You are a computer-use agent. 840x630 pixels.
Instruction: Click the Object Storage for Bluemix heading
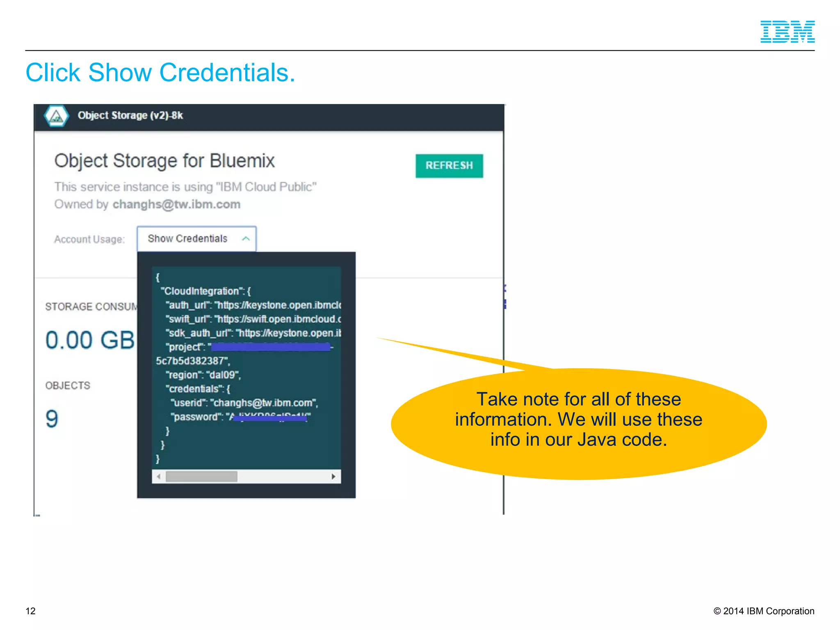coord(164,161)
